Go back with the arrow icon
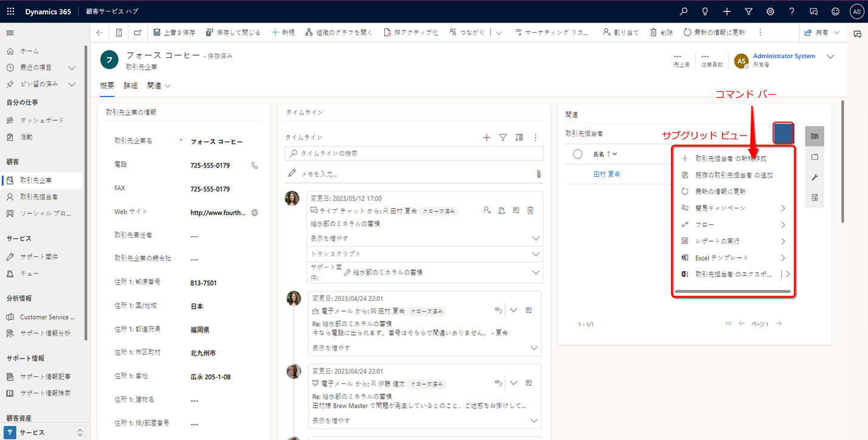 100,33
